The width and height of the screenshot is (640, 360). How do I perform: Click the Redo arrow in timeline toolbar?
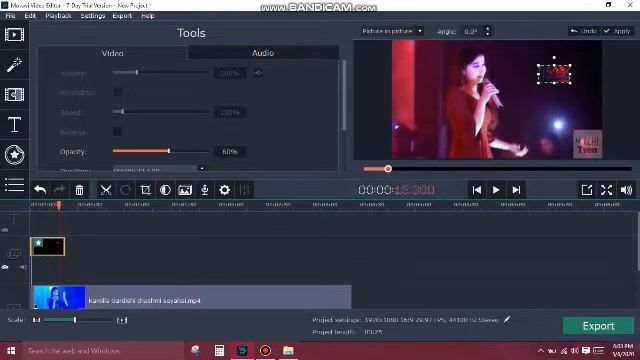[60, 190]
